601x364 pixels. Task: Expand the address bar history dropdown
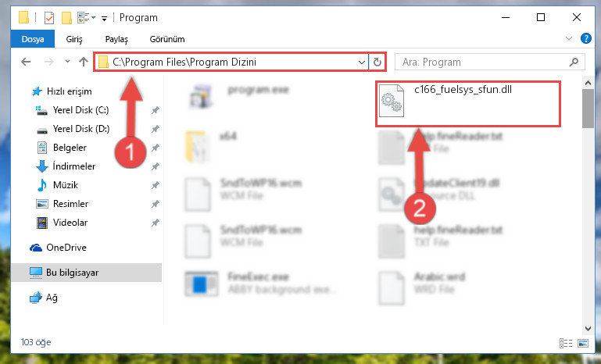click(x=361, y=62)
